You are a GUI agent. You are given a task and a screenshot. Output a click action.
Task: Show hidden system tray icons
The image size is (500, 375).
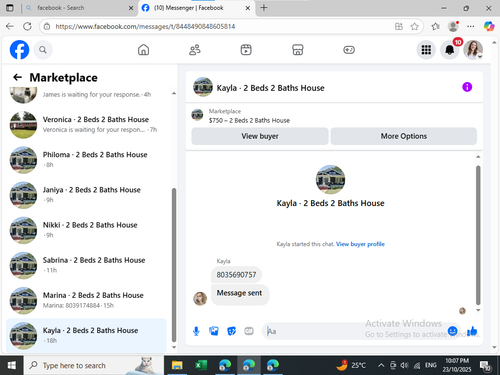point(381,366)
